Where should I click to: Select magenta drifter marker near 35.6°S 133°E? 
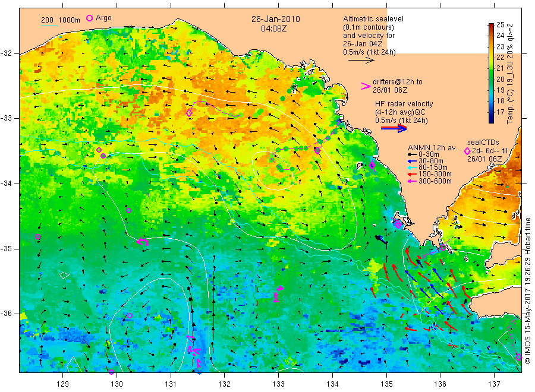[x=278, y=294]
